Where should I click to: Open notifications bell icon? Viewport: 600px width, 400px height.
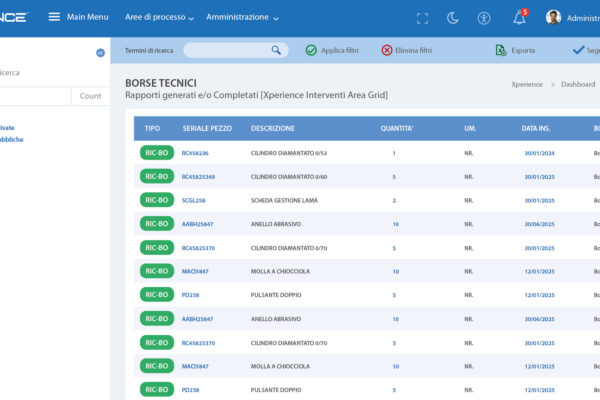(x=519, y=18)
